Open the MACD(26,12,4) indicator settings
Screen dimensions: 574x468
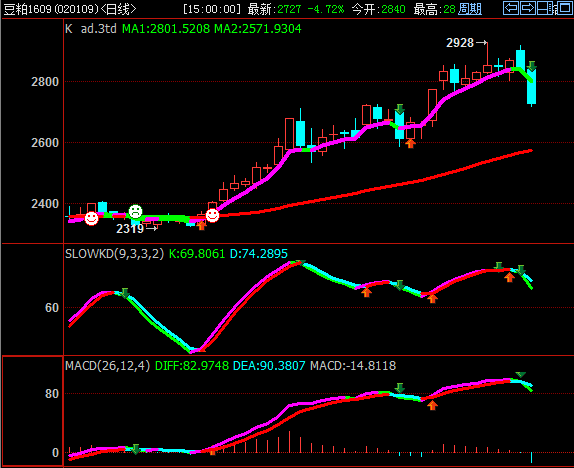point(107,365)
